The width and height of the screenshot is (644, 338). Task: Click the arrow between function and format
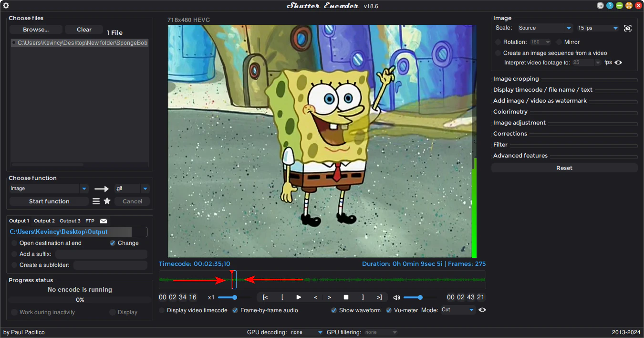coord(102,189)
